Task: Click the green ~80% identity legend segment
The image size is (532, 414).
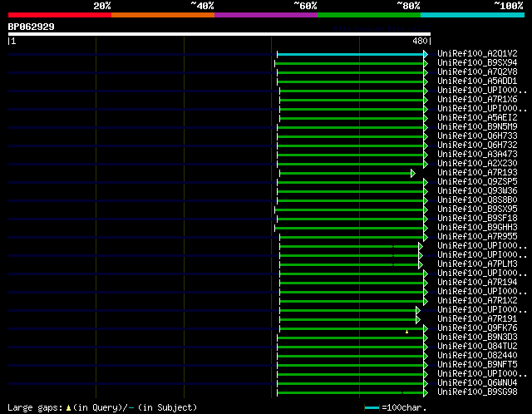Action: [x=369, y=15]
